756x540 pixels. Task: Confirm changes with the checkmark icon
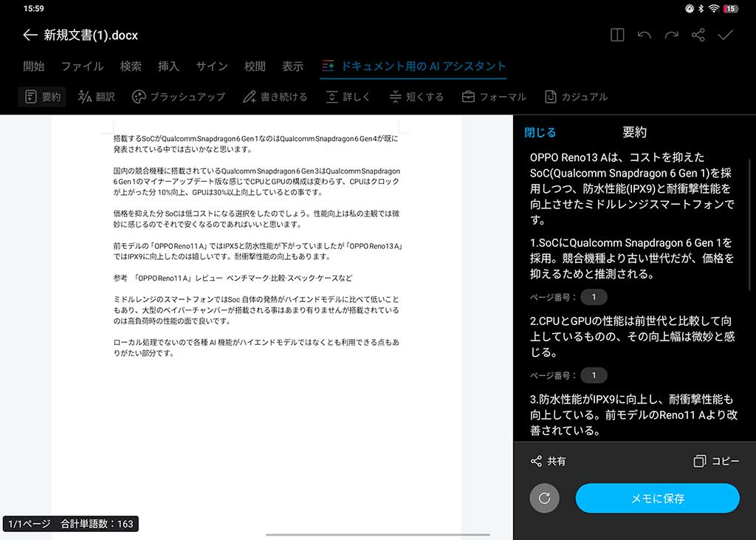point(725,35)
